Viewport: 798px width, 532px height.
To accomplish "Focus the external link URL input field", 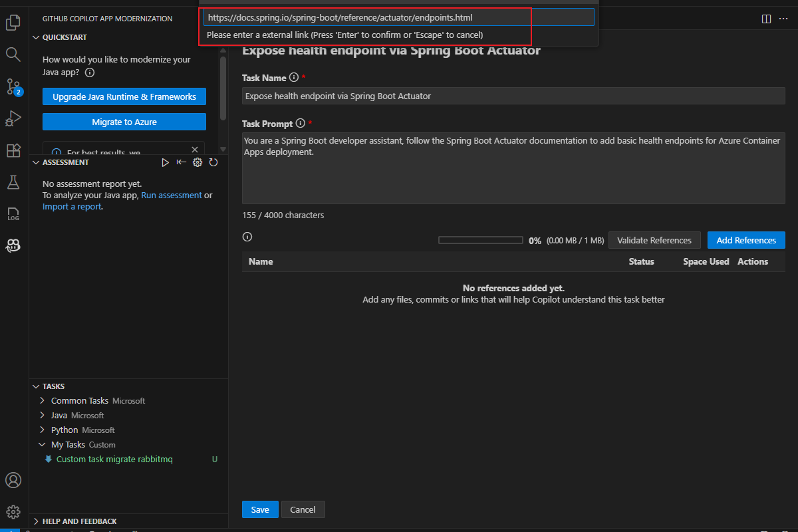I will 398,17.
